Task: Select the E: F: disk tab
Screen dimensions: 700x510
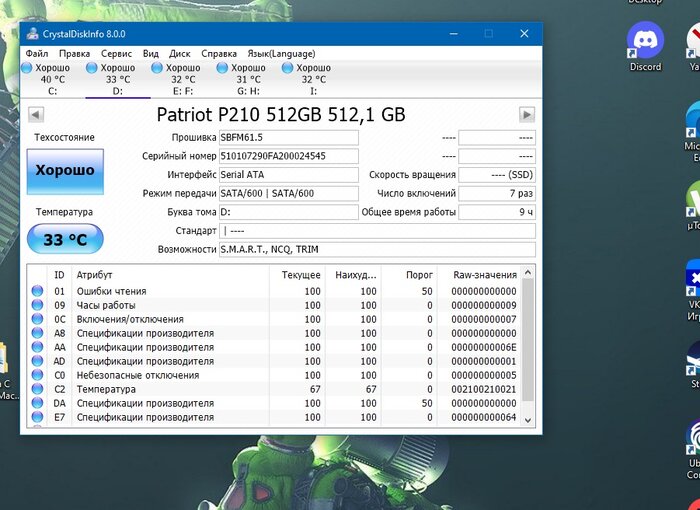Action: 183,79
